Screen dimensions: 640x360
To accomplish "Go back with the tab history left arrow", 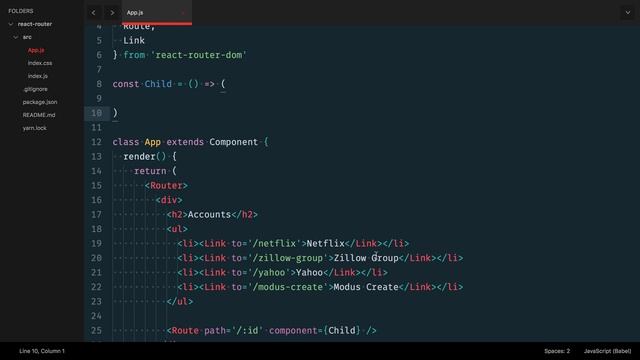I will pyautogui.click(x=93, y=13).
